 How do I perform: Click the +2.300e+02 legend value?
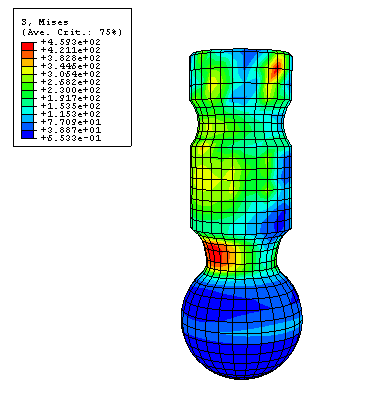coord(71,90)
